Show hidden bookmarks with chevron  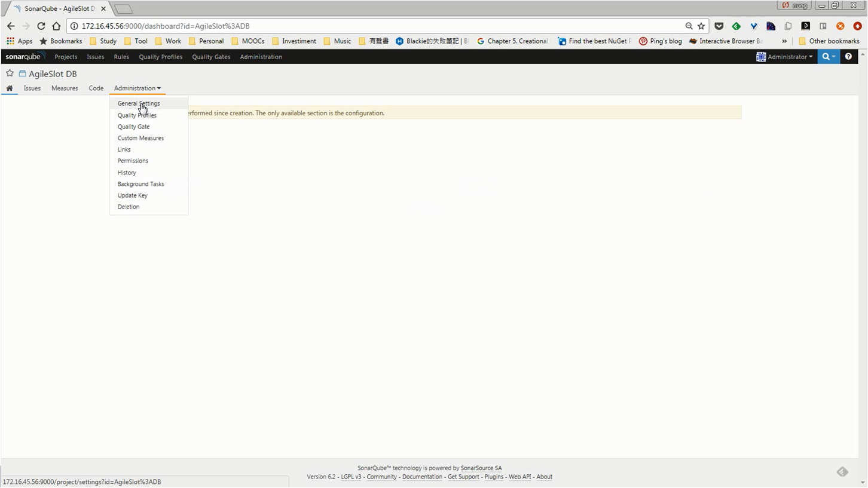point(784,41)
